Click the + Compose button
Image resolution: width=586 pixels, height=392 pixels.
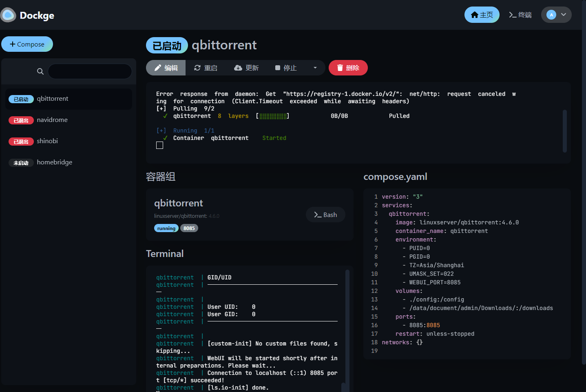tap(27, 44)
